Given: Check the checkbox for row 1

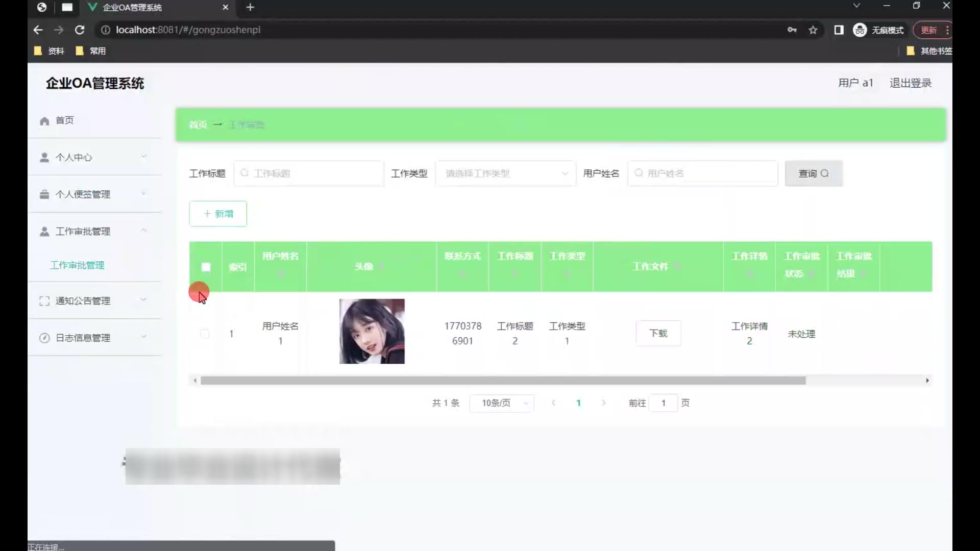Looking at the screenshot, I should (205, 334).
